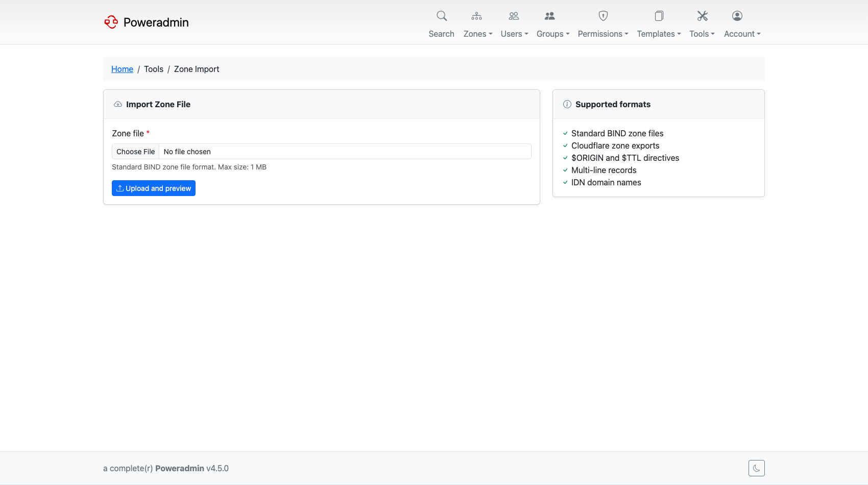868x485 pixels.
Task: Click the Supported formats heading
Action: pos(613,104)
